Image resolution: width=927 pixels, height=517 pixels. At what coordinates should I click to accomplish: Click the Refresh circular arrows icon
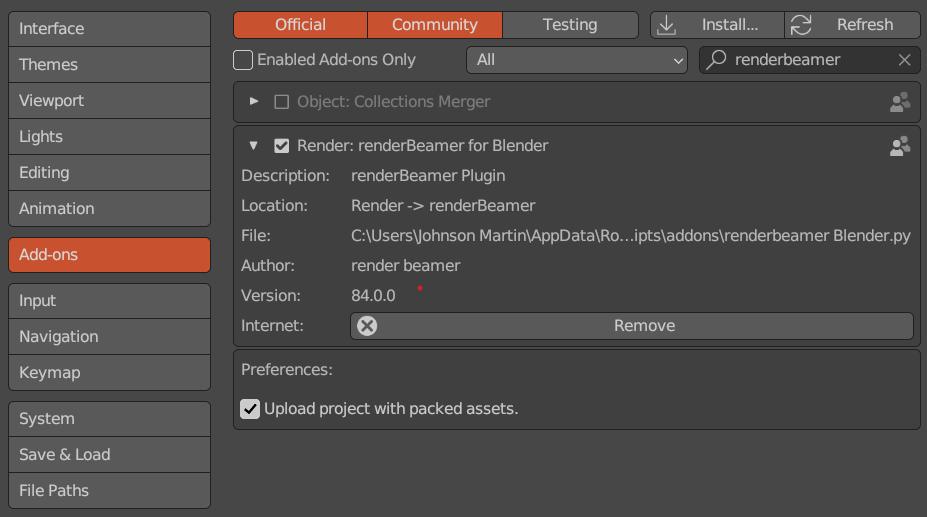tap(801, 25)
